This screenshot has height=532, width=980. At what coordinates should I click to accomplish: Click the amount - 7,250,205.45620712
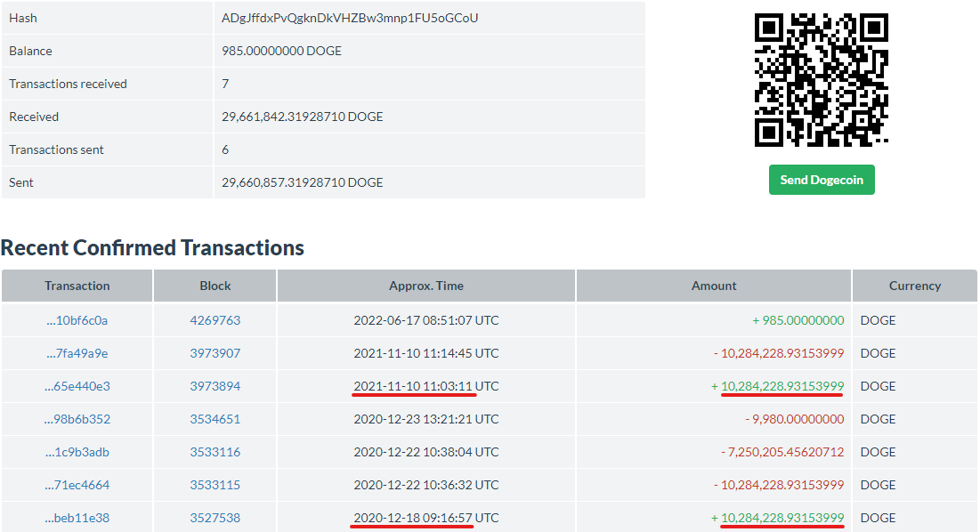(x=782, y=452)
